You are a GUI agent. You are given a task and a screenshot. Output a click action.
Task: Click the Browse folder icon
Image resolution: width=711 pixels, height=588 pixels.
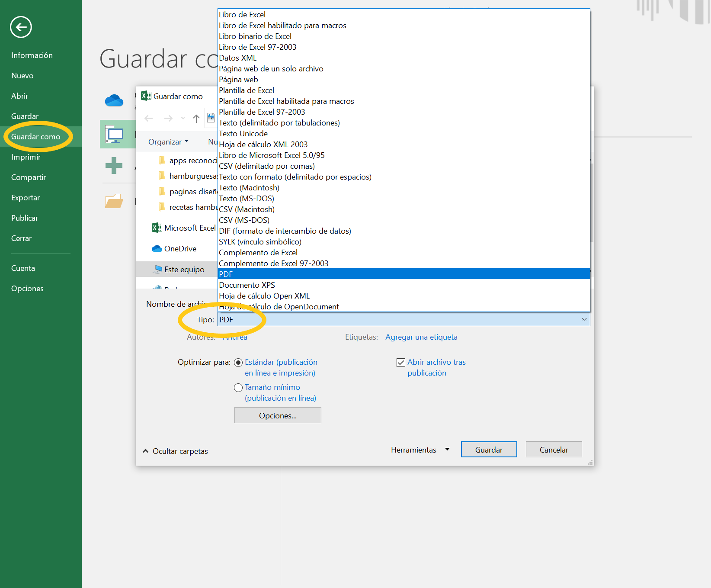coord(114,201)
